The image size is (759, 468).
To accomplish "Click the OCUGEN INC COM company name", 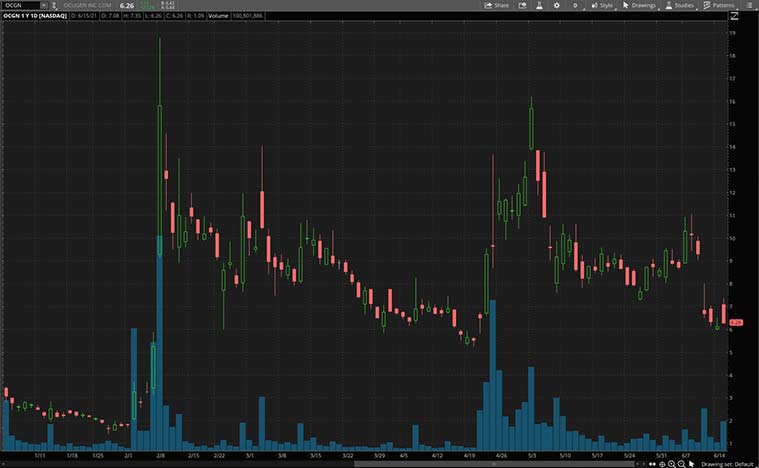I will point(87,5).
